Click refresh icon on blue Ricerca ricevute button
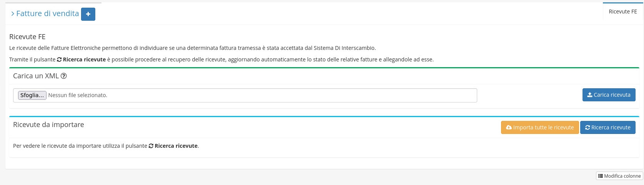 588,127
